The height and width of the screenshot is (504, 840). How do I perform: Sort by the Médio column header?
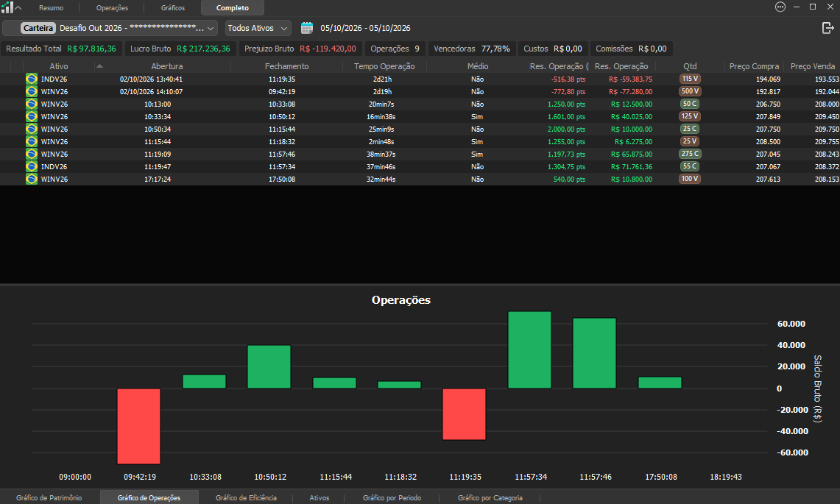click(477, 66)
